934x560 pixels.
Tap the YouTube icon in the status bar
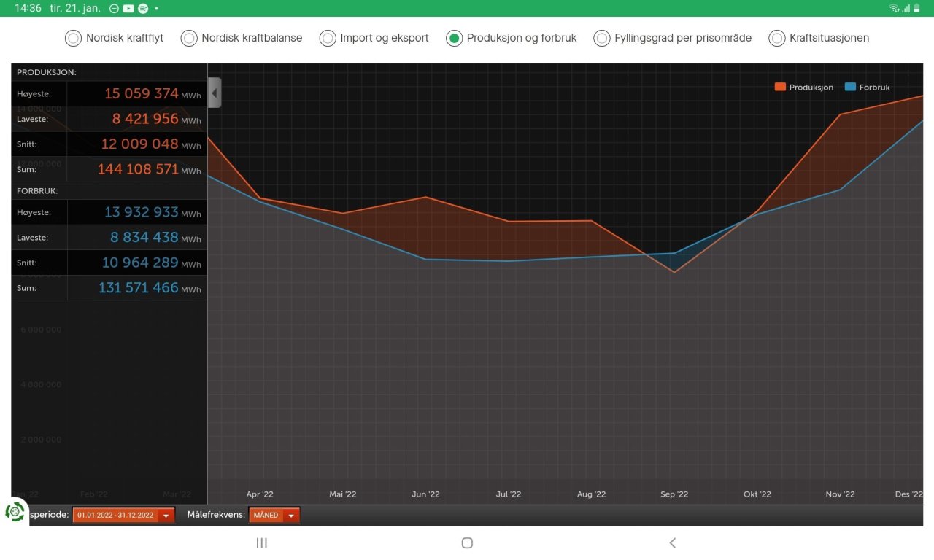point(128,8)
